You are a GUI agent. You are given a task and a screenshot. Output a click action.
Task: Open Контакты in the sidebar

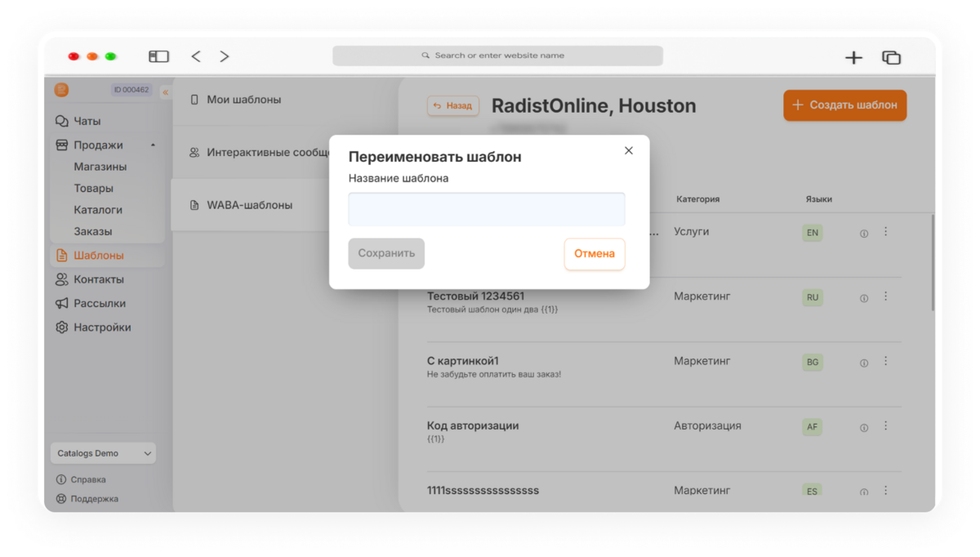tap(98, 279)
